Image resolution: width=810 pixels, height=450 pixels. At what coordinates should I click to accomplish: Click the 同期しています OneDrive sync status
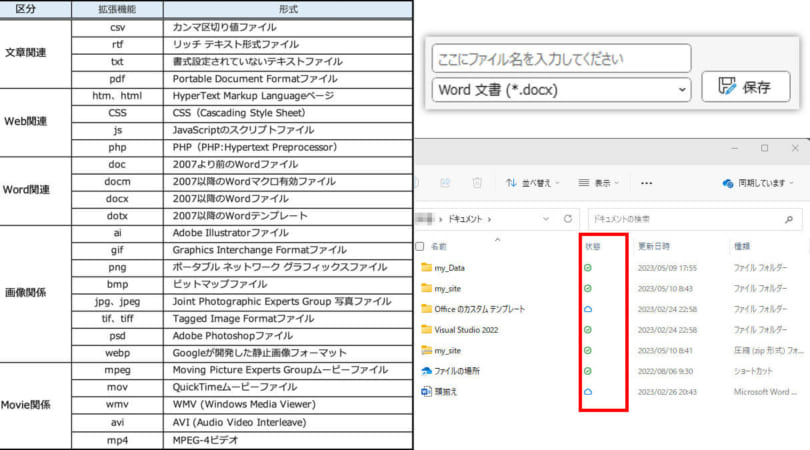[758, 183]
